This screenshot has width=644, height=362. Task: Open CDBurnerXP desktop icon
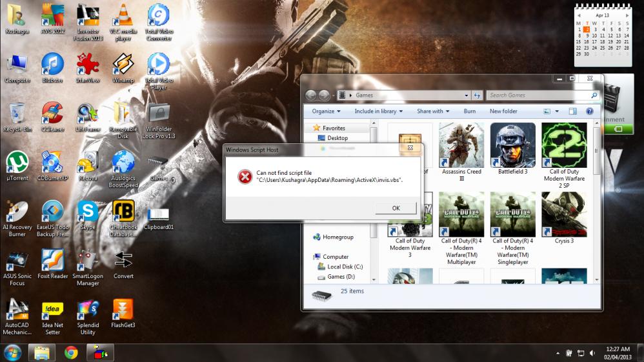[x=52, y=166]
